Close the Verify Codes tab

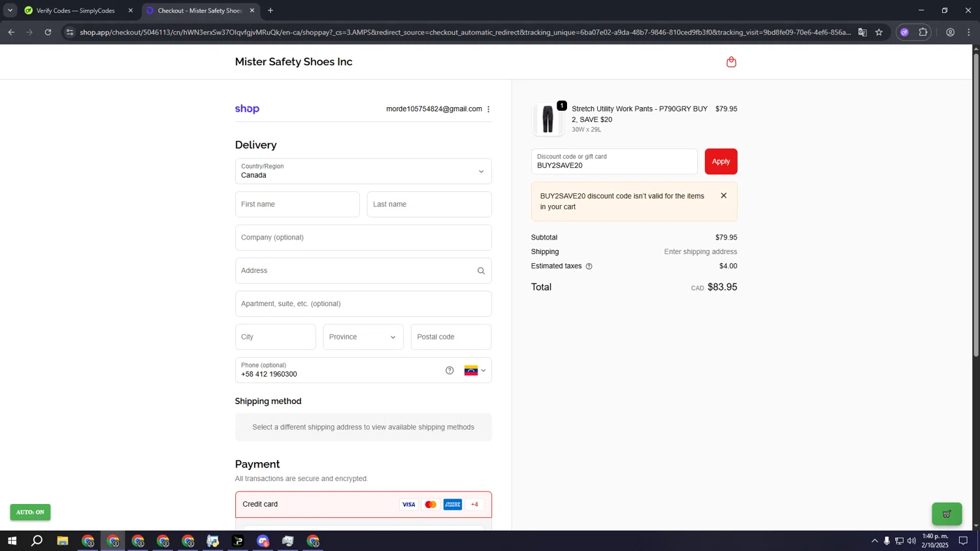[130, 10]
